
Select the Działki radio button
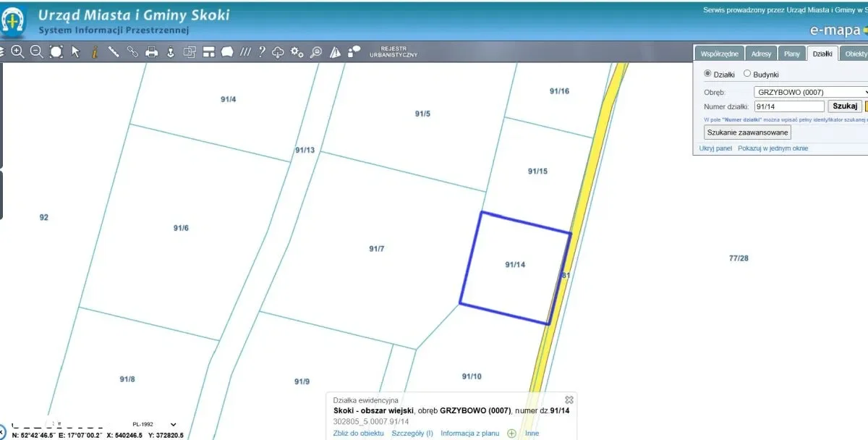pos(708,74)
